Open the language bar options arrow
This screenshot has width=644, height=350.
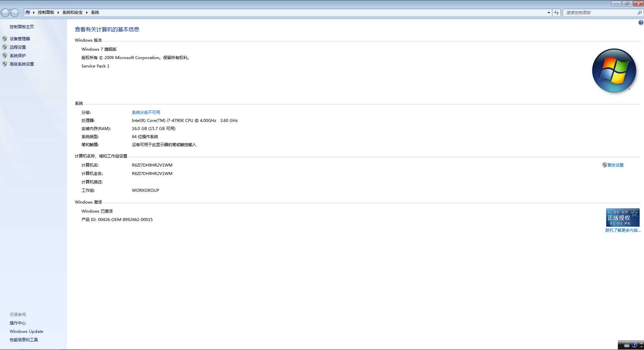point(641,347)
